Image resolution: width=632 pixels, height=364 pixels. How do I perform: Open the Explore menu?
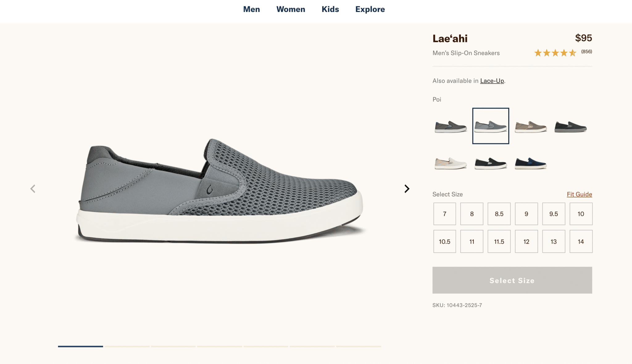click(x=370, y=9)
